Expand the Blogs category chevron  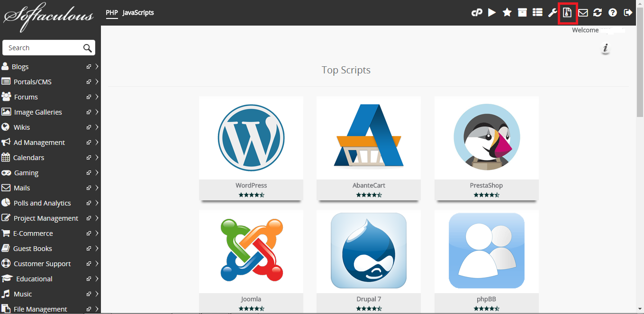click(97, 67)
